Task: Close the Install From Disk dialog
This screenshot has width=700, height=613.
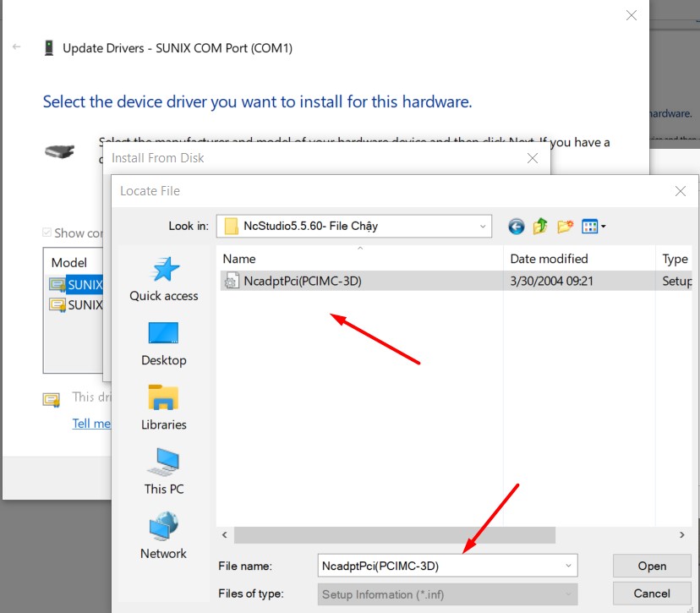Action: click(532, 158)
